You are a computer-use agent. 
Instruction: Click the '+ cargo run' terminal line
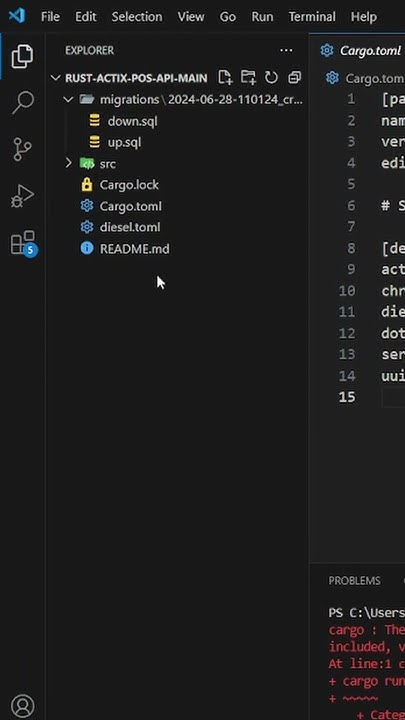pyautogui.click(x=366, y=681)
